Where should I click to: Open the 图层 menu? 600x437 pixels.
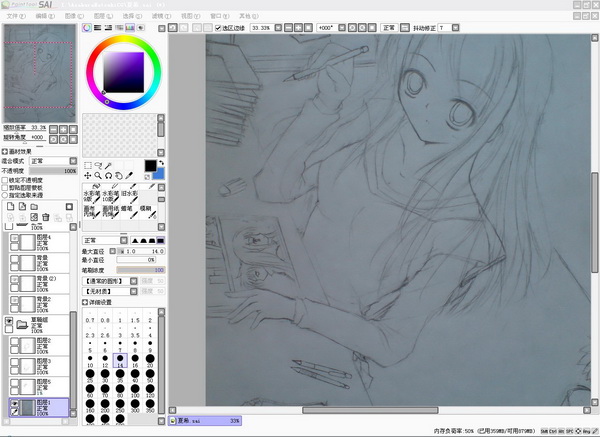[103, 16]
